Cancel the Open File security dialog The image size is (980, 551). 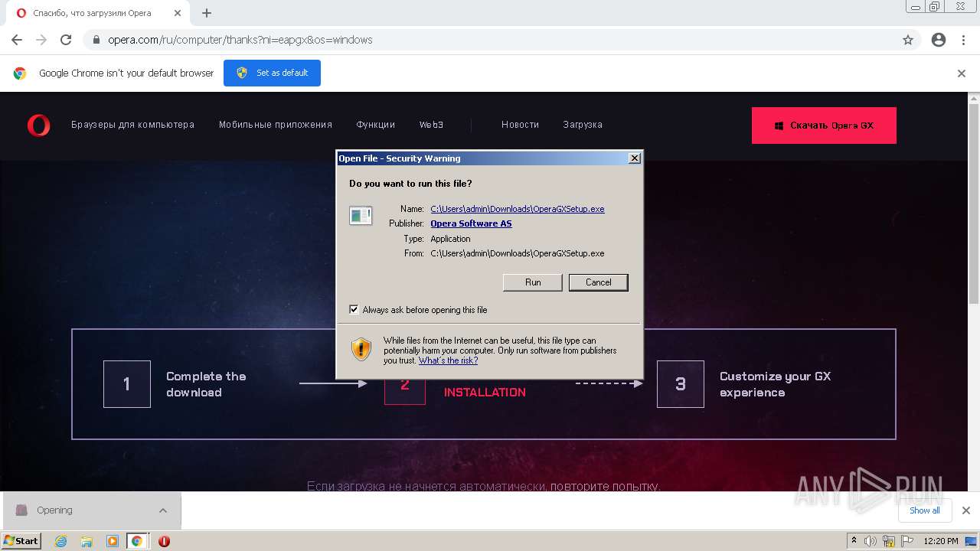click(598, 282)
